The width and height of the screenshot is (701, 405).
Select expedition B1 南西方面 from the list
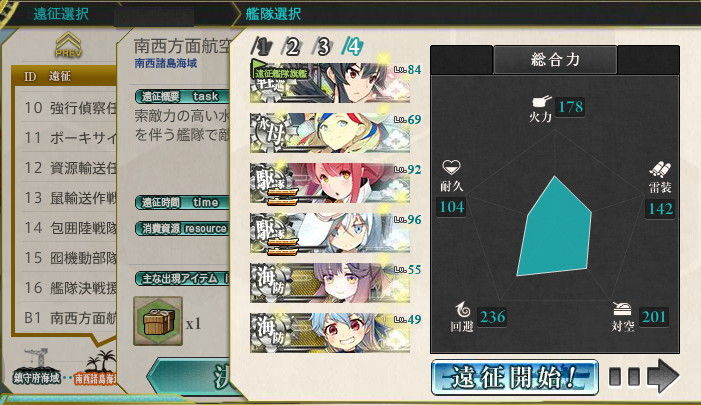69,318
